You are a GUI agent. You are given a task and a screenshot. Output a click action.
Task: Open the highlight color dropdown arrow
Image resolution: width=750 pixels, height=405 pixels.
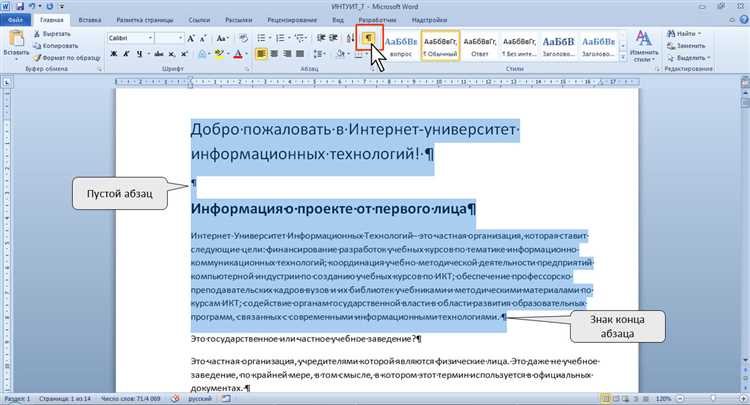(x=228, y=54)
